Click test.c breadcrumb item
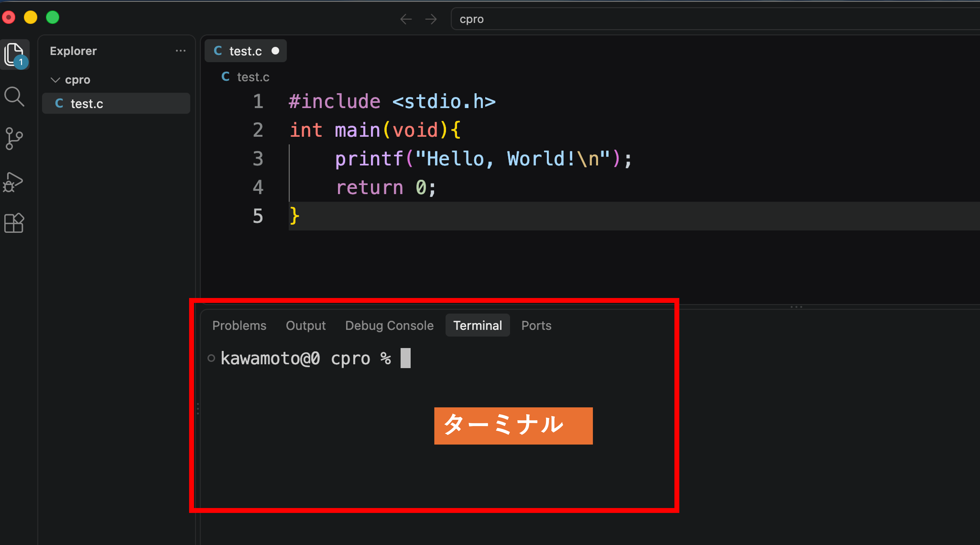The width and height of the screenshot is (980, 545). [x=253, y=77]
